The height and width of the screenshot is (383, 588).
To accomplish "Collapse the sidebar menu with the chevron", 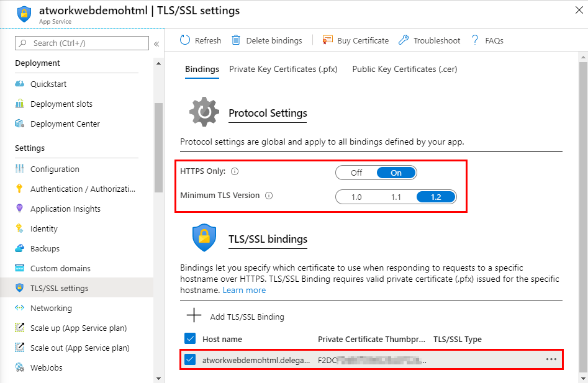I will point(156,43).
